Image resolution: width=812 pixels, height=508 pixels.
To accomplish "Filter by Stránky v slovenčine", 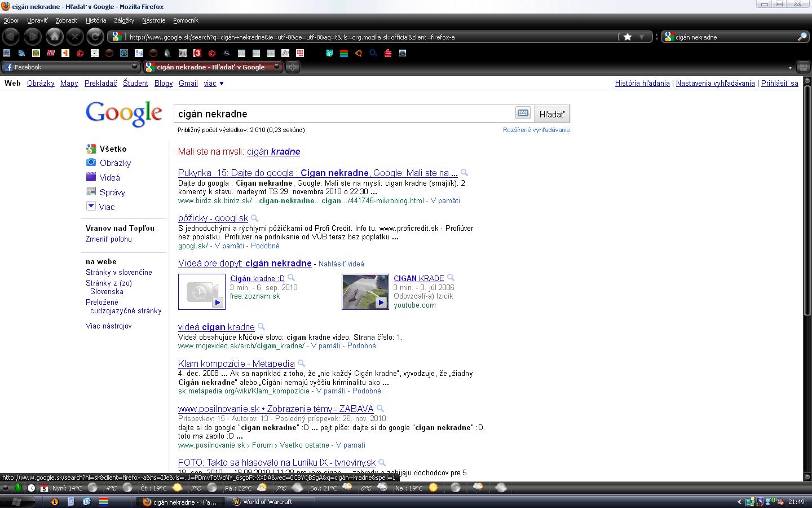I will [x=119, y=272].
